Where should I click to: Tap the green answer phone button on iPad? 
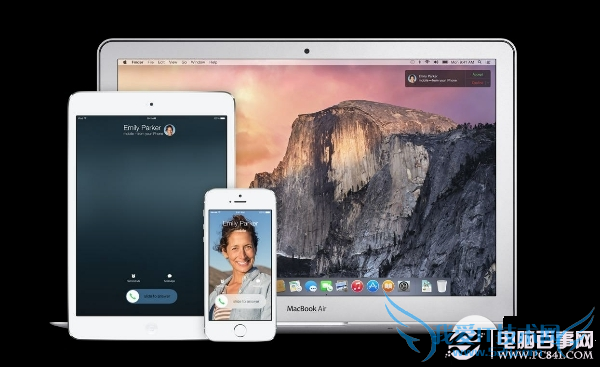coord(132,296)
